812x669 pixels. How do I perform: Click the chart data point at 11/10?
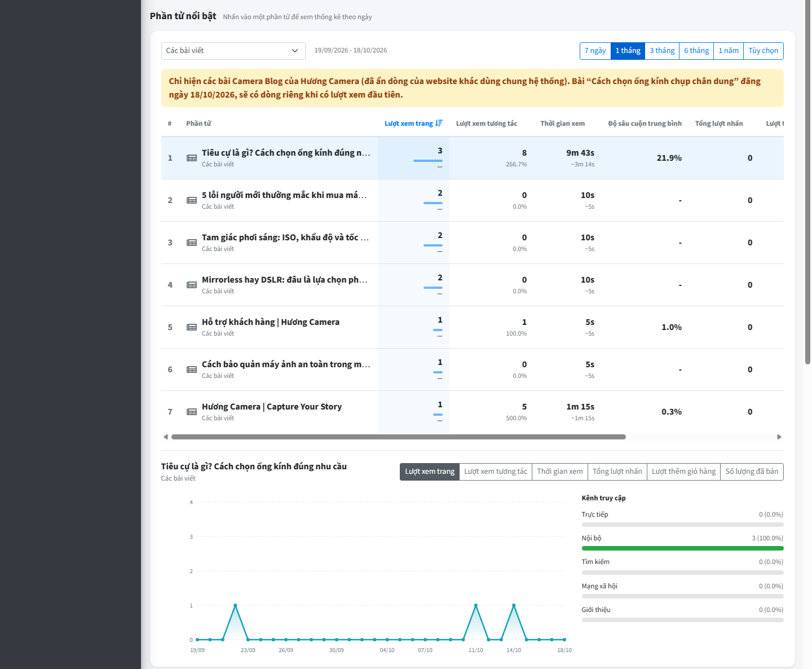click(476, 605)
